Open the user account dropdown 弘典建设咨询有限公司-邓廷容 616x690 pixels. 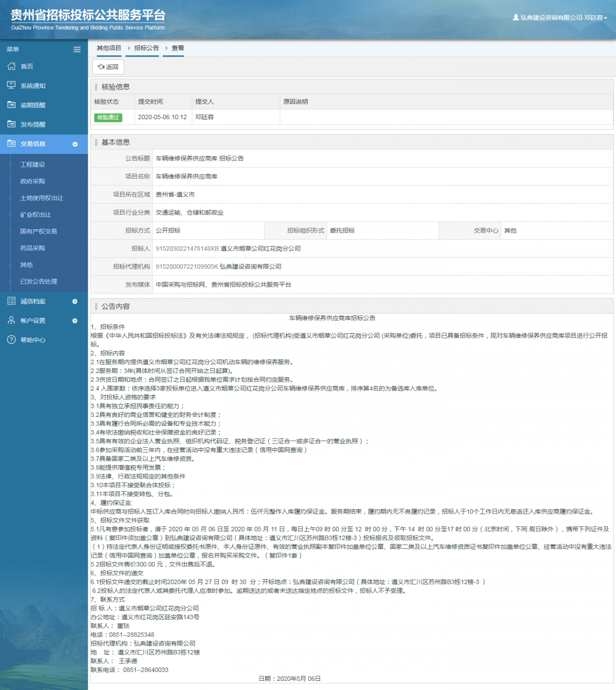click(x=560, y=17)
